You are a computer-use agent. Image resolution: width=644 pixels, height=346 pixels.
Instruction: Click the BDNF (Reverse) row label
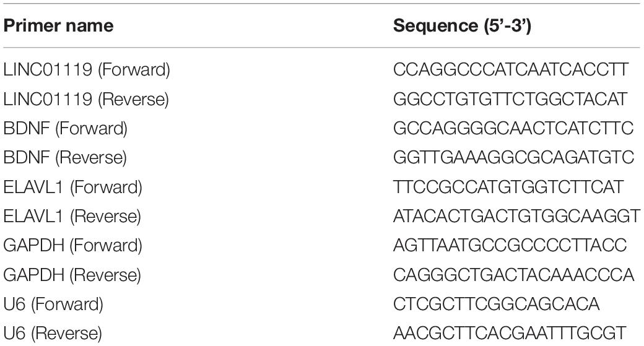click(65, 158)
